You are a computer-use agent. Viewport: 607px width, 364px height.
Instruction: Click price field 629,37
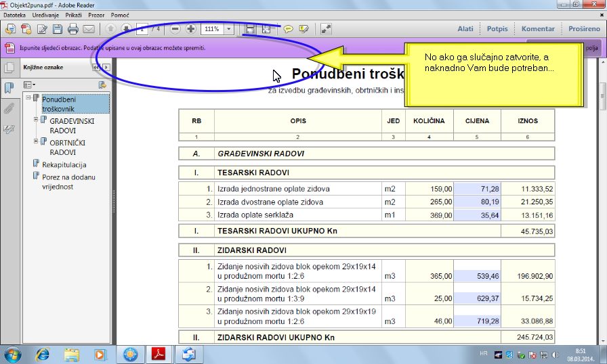(477, 298)
